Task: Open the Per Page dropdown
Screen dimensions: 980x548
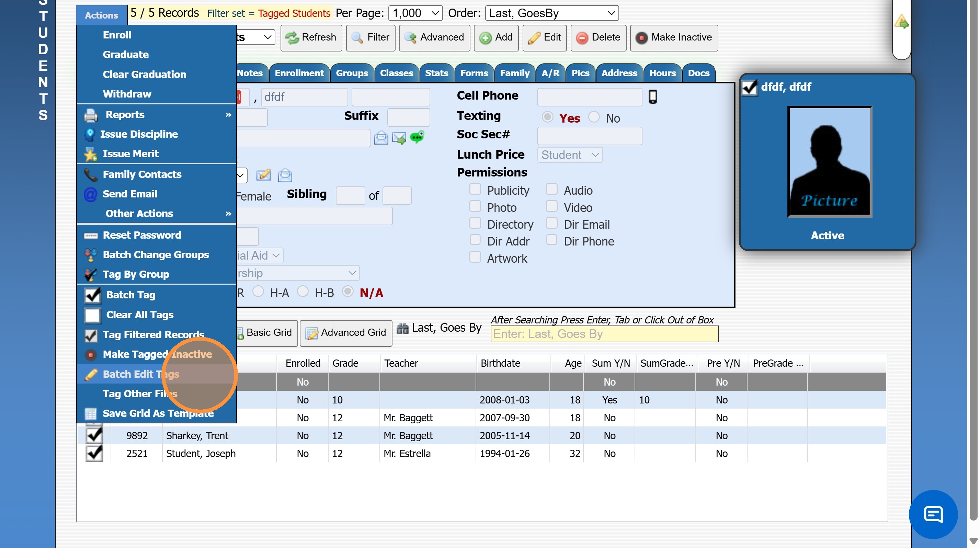Action: [415, 13]
